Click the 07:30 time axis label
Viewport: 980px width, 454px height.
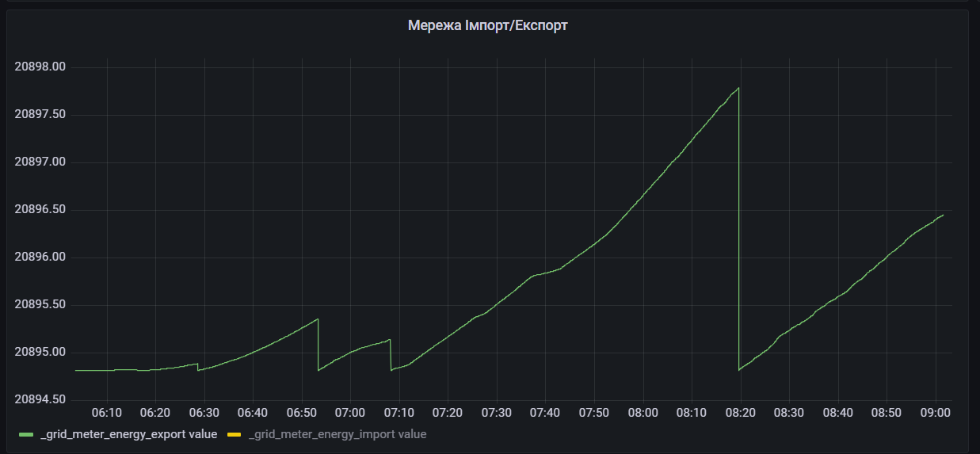496,413
